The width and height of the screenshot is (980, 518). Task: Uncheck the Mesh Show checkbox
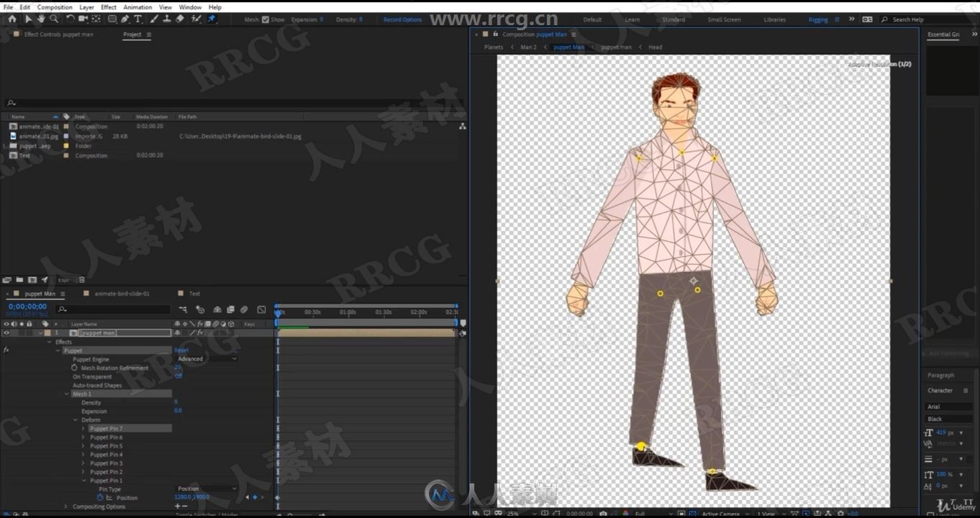(266, 19)
